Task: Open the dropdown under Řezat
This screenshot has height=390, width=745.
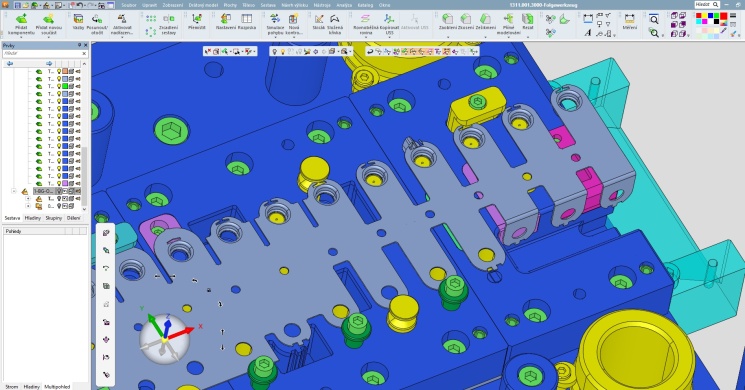Action: 527,37
